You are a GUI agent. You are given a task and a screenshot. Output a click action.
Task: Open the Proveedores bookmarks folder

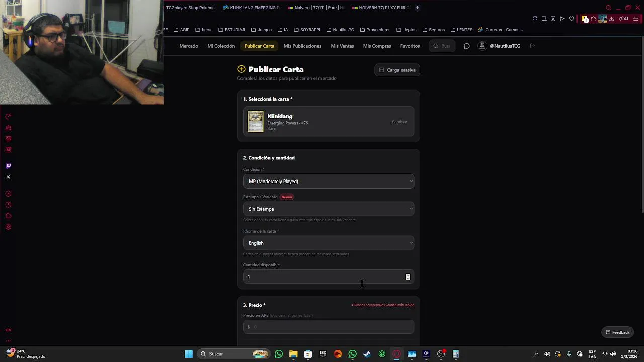[375, 30]
